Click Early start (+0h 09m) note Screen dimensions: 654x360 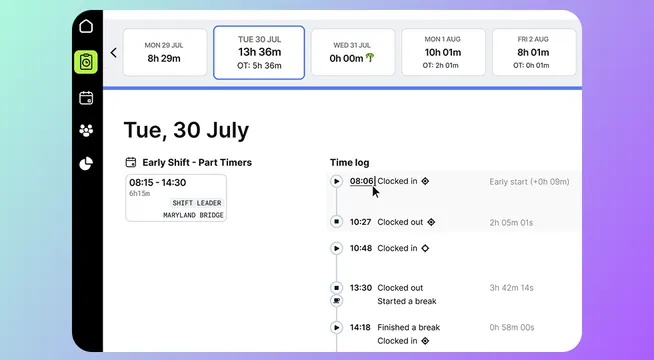point(529,181)
